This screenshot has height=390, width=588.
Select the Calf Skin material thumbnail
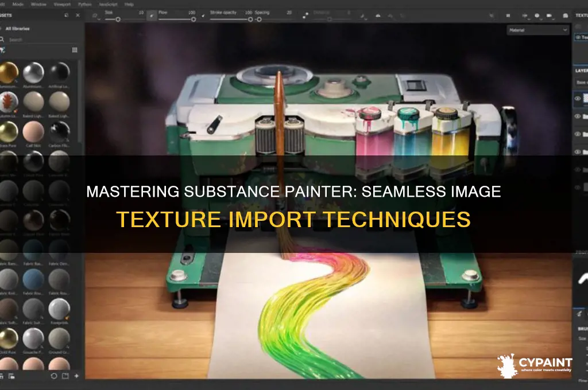click(x=33, y=131)
